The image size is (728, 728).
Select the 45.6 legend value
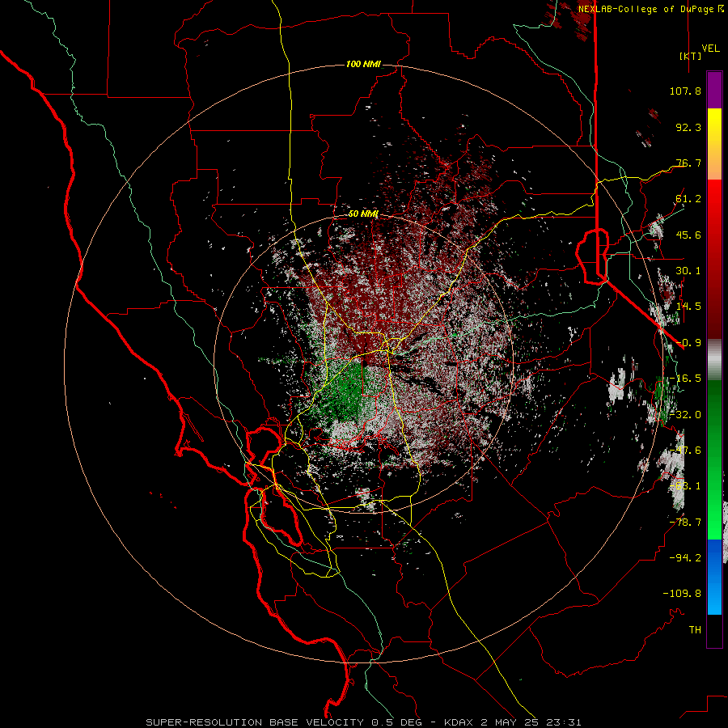coord(688,235)
